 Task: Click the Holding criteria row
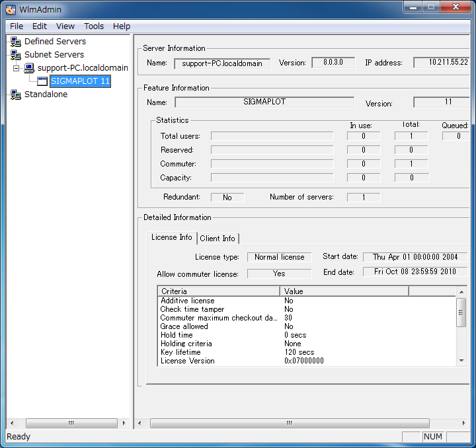point(307,344)
